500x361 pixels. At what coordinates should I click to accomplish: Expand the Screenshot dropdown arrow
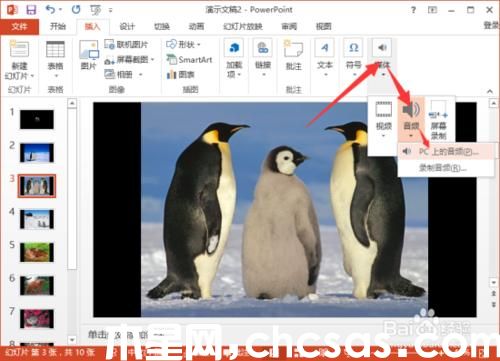click(x=153, y=60)
